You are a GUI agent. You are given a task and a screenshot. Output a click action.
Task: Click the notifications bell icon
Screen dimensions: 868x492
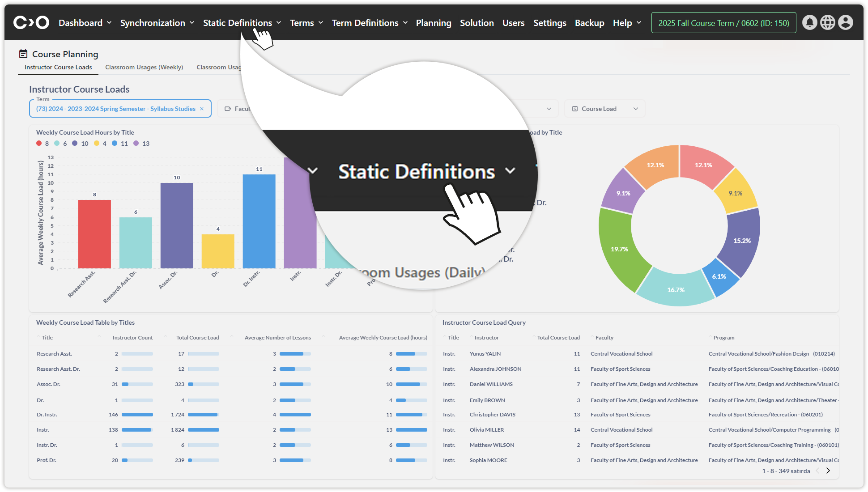click(x=809, y=22)
